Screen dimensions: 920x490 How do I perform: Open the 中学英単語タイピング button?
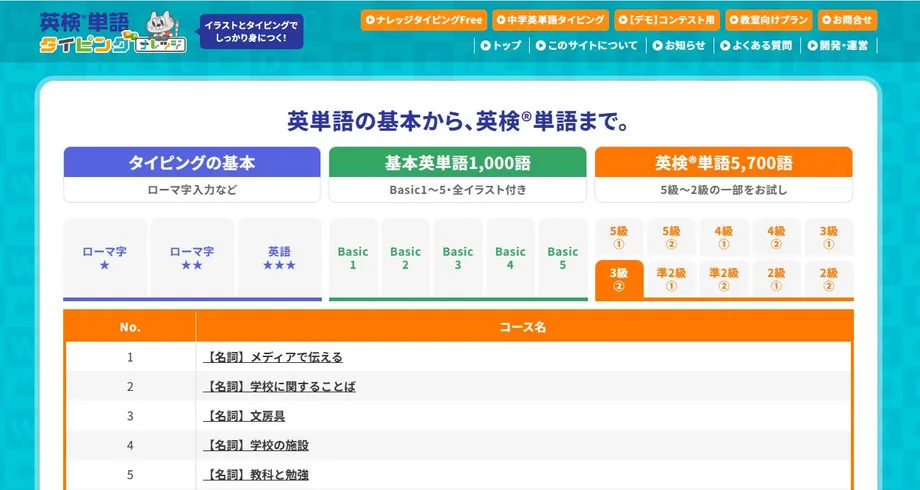pyautogui.click(x=550, y=20)
